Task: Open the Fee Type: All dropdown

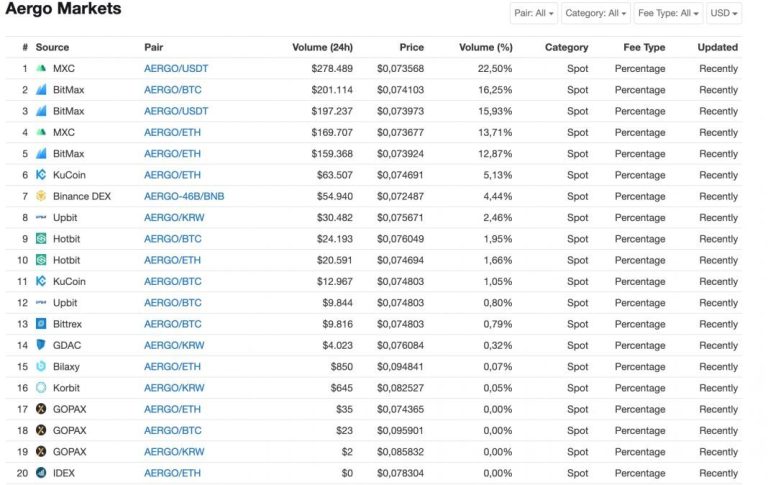Action: tap(668, 13)
